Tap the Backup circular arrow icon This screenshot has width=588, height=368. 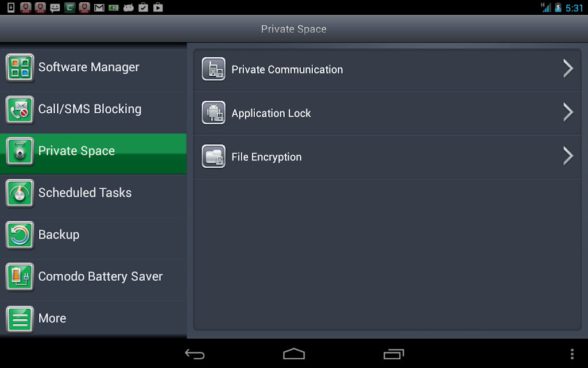pos(20,235)
